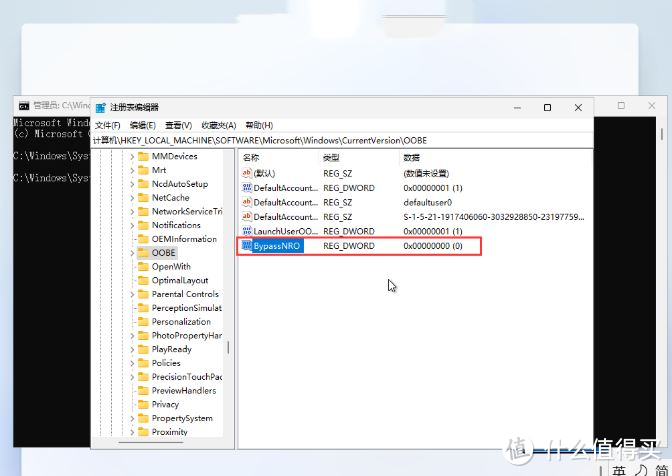Expand the PropertySystem tree node
The height and width of the screenshot is (476, 672).
[x=132, y=419]
